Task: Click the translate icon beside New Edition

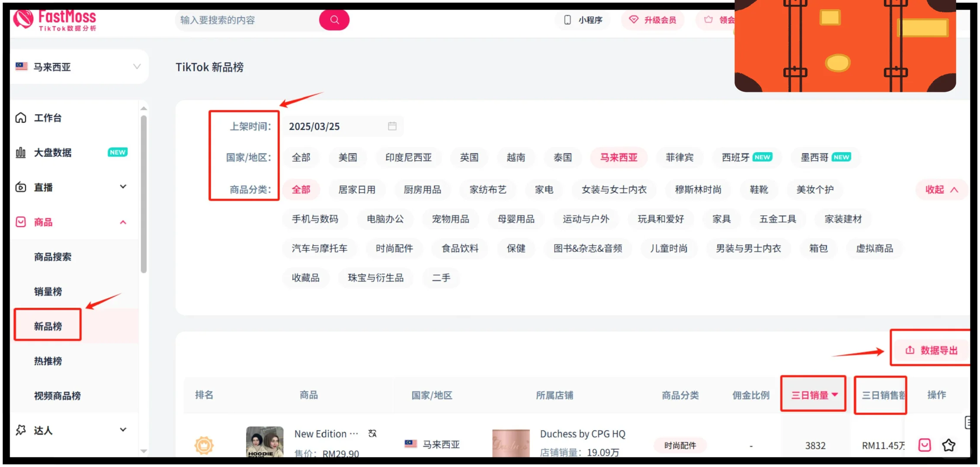Action: click(372, 433)
